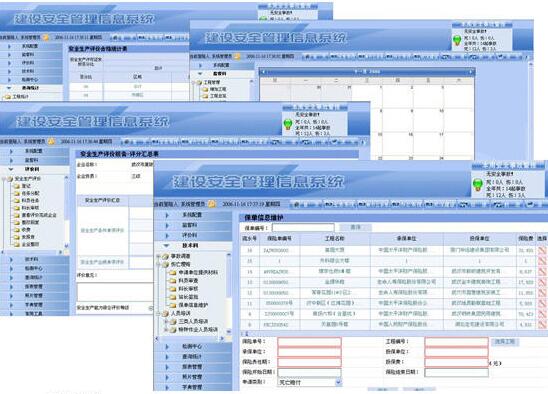
Task: Click the query button next to 保单编号
Action: coord(355,227)
